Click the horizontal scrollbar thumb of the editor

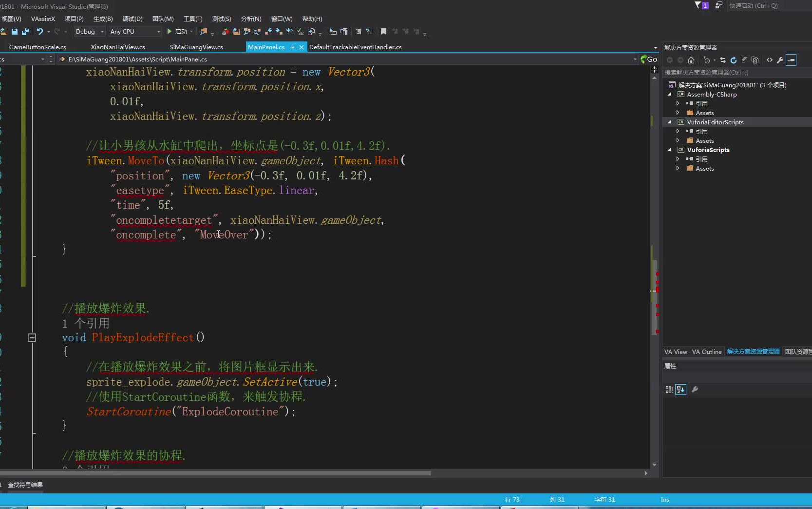click(215, 473)
